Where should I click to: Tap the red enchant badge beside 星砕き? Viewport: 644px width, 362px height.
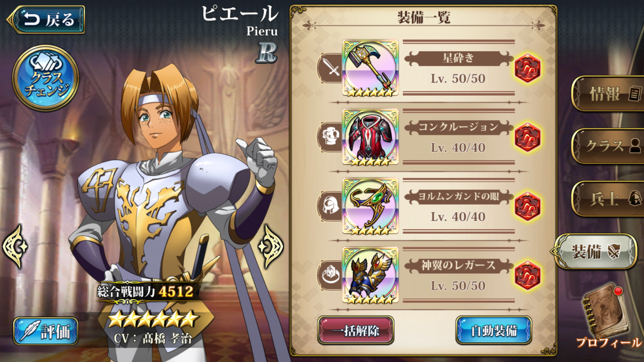[x=527, y=68]
